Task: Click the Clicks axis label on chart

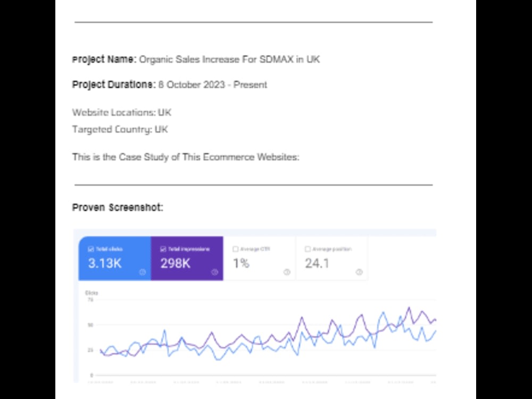Action: click(x=92, y=293)
